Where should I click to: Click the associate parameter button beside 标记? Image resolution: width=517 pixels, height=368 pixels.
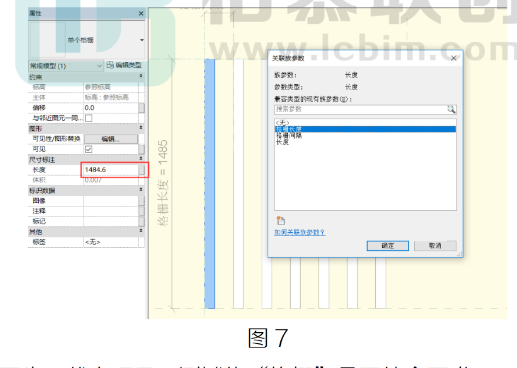142,221
